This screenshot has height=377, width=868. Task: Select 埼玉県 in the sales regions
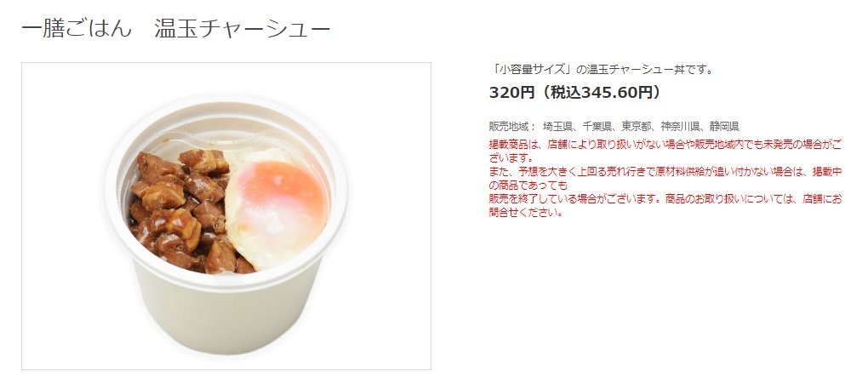pyautogui.click(x=557, y=126)
